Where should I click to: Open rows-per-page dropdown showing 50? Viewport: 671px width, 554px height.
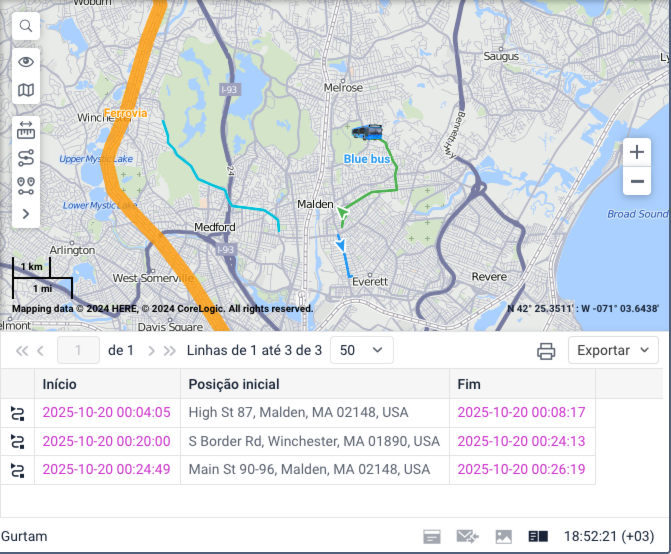pos(362,350)
